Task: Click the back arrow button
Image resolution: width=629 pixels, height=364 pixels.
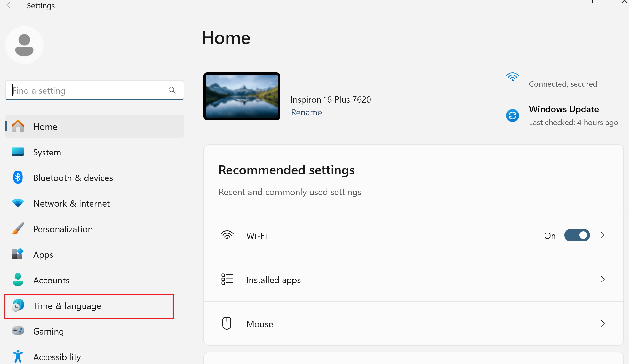Action: 10,5
